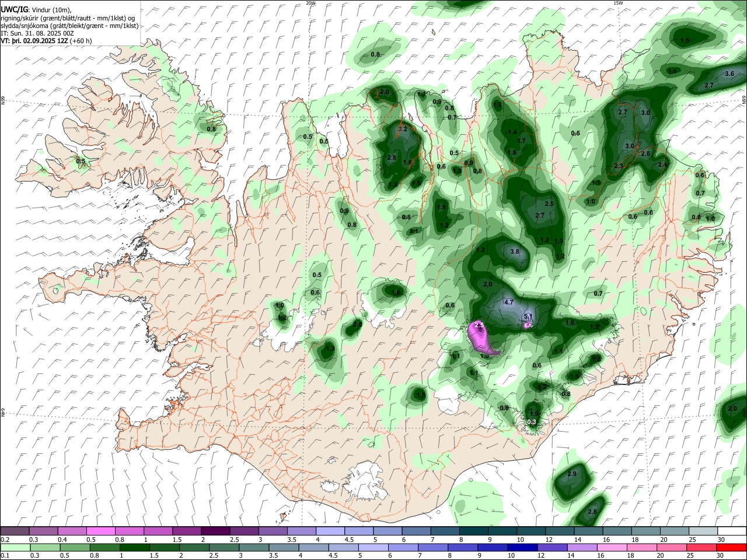Select the 'slydda/snjókoma (grátt/bleikt/grænt' description line
747x560 pixels.
(x=69, y=26)
